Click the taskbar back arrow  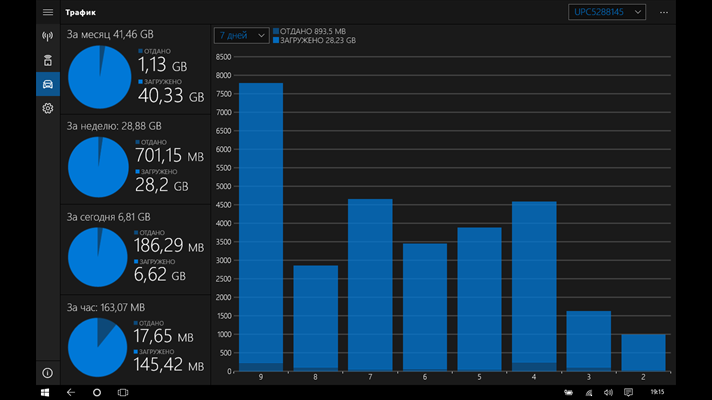pyautogui.click(x=71, y=392)
